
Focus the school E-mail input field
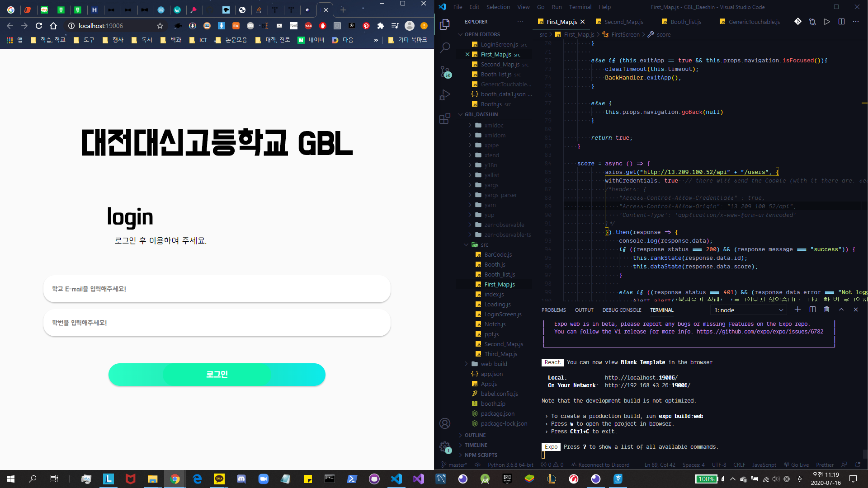click(217, 289)
